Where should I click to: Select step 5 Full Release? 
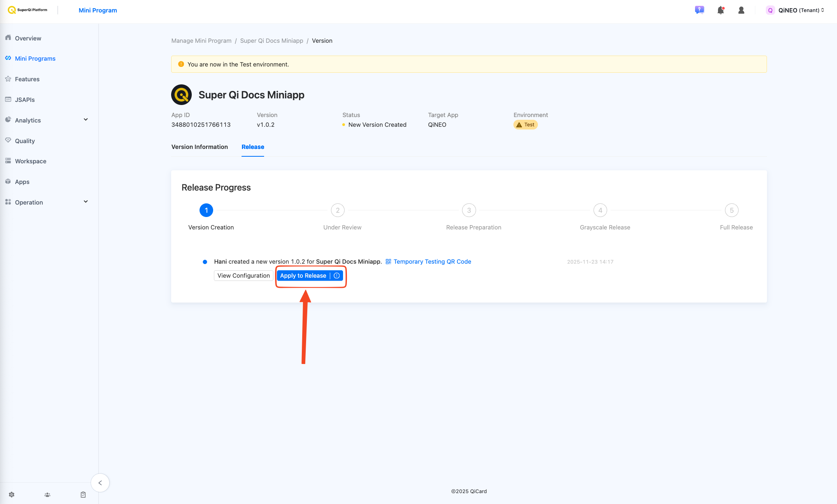tap(732, 210)
